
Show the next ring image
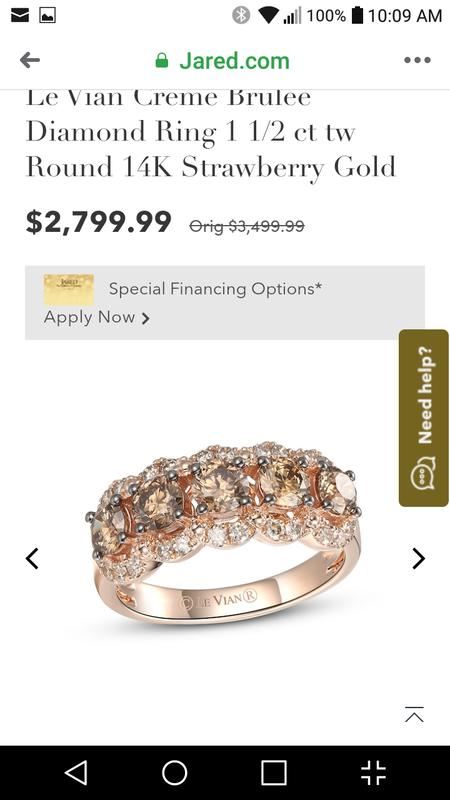coord(418,558)
